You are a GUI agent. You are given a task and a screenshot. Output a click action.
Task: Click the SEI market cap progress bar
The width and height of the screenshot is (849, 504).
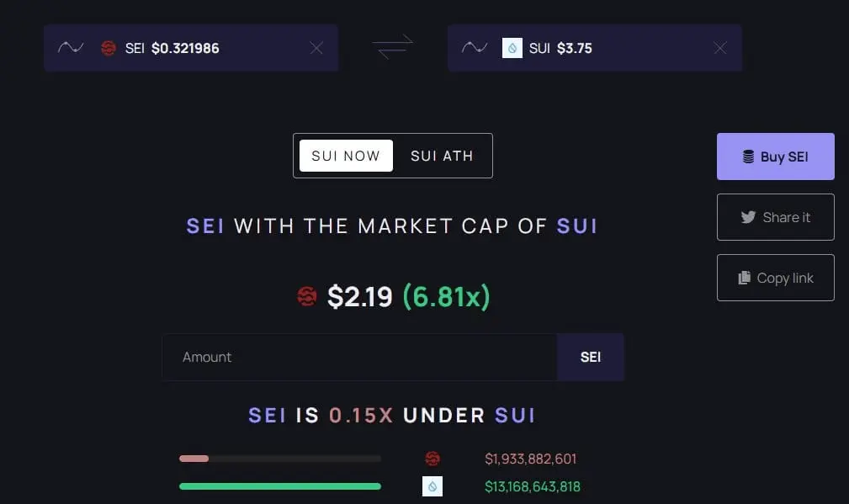pos(280,459)
